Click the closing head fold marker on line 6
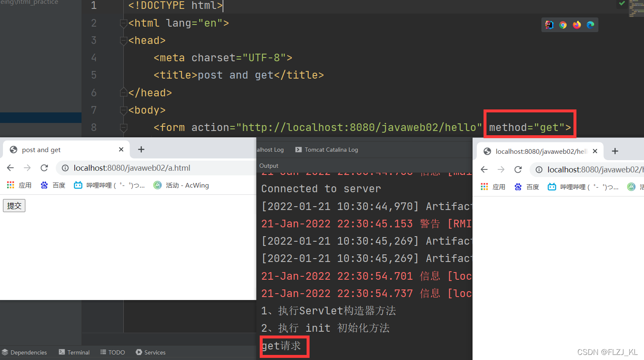The width and height of the screenshot is (644, 360). pyautogui.click(x=124, y=93)
